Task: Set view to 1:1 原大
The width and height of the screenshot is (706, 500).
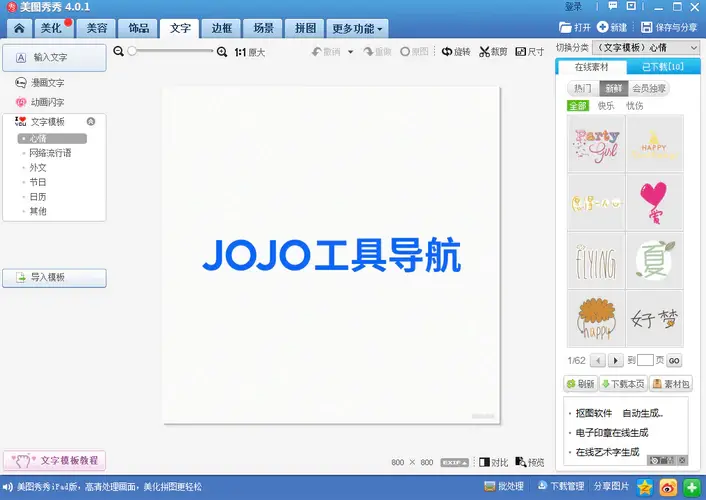Action: tap(249, 52)
